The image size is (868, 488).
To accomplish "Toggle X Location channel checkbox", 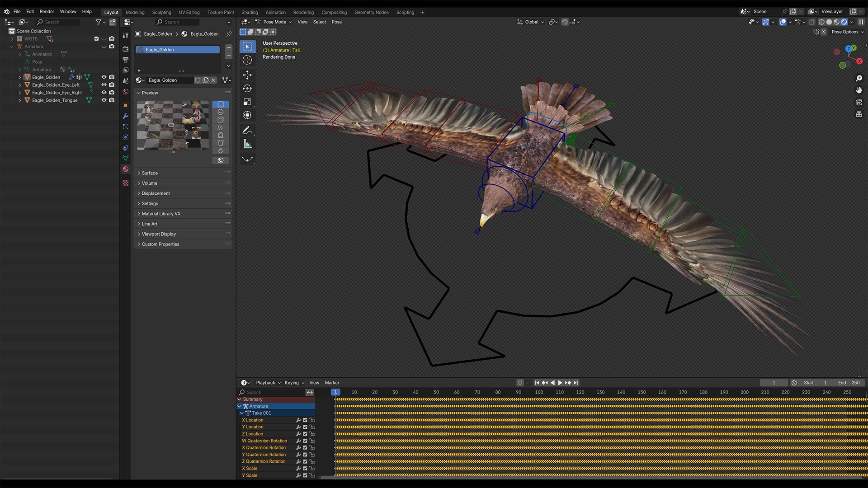I will coord(305,420).
